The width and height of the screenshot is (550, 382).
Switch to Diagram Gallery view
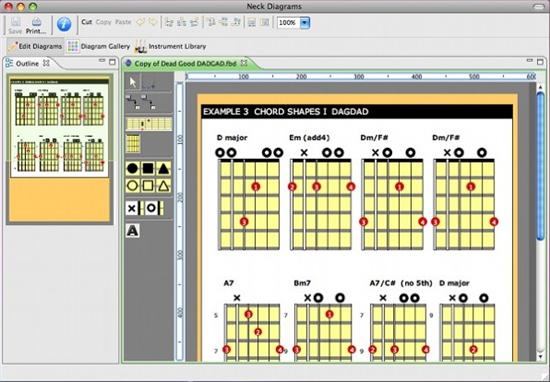click(x=99, y=46)
